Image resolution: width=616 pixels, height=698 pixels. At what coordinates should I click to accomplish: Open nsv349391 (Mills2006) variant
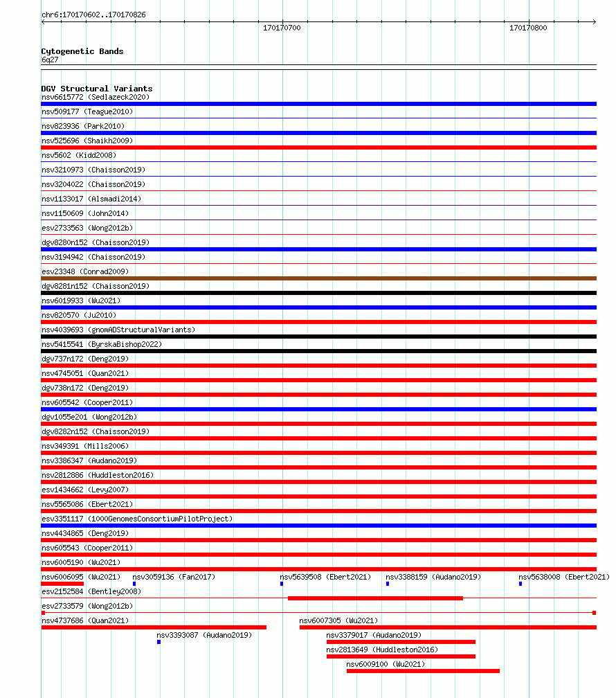point(85,446)
